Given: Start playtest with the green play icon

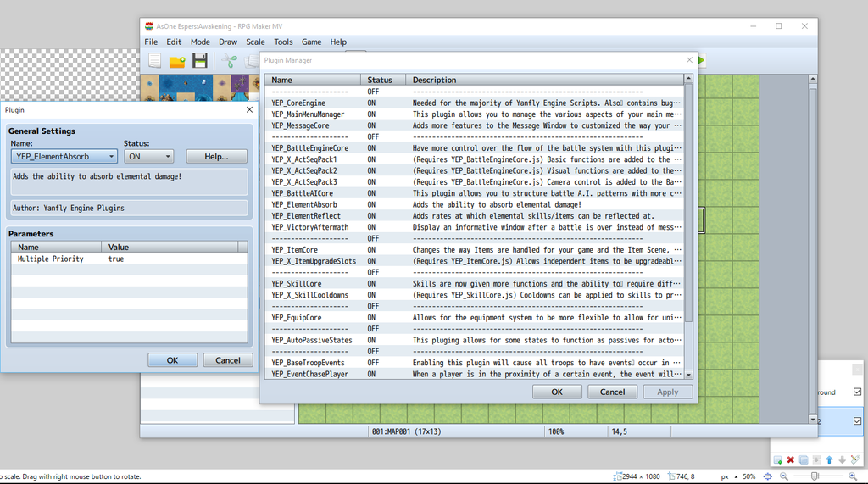Looking at the screenshot, I should (x=702, y=60).
